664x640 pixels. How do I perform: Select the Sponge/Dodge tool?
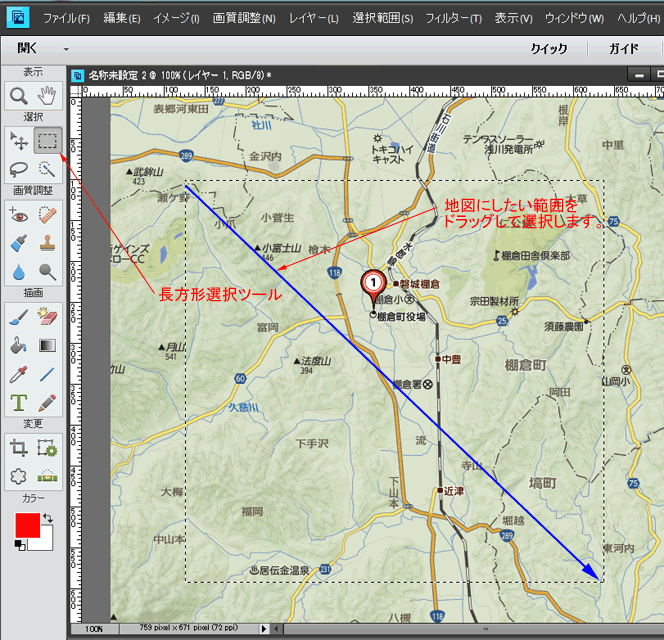pos(47,272)
